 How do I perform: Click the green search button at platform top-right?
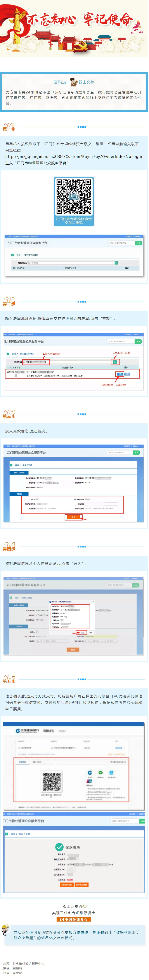(138, 243)
